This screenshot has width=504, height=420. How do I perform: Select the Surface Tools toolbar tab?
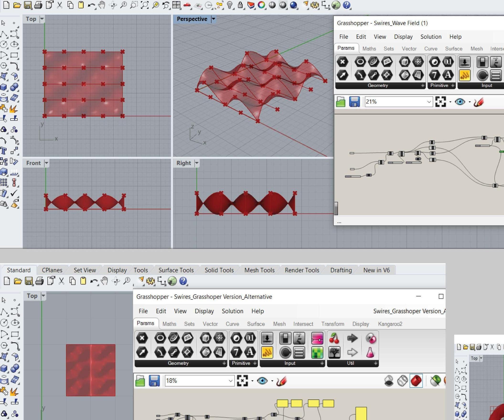pyautogui.click(x=176, y=270)
